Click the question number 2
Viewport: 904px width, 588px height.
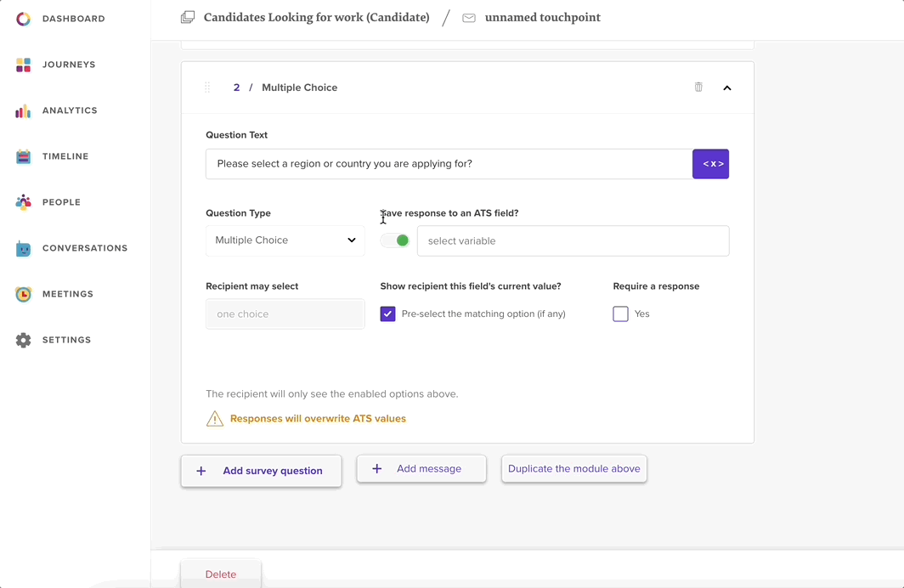pos(236,88)
